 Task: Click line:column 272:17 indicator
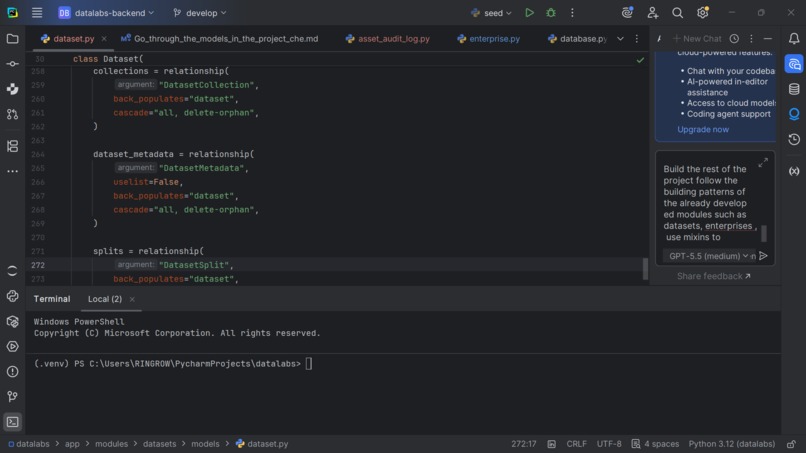[x=523, y=444]
